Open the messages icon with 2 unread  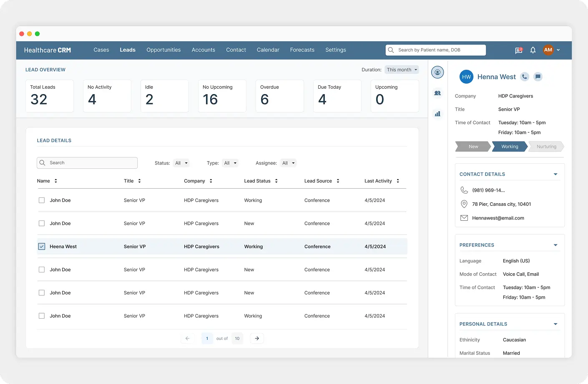pyautogui.click(x=518, y=50)
